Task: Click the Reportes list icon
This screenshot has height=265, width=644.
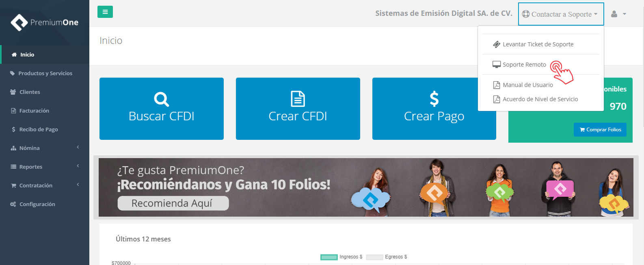Action: point(13,167)
